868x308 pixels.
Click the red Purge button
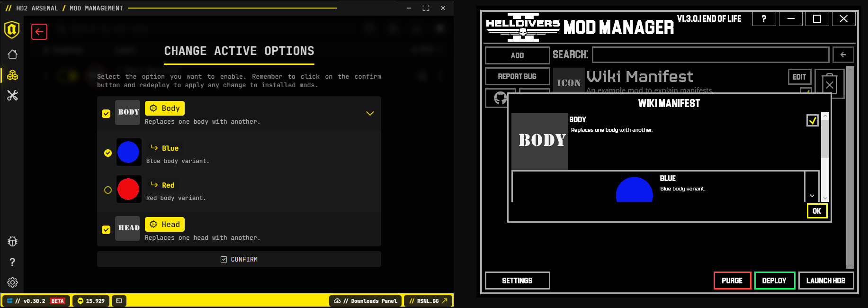point(732,281)
